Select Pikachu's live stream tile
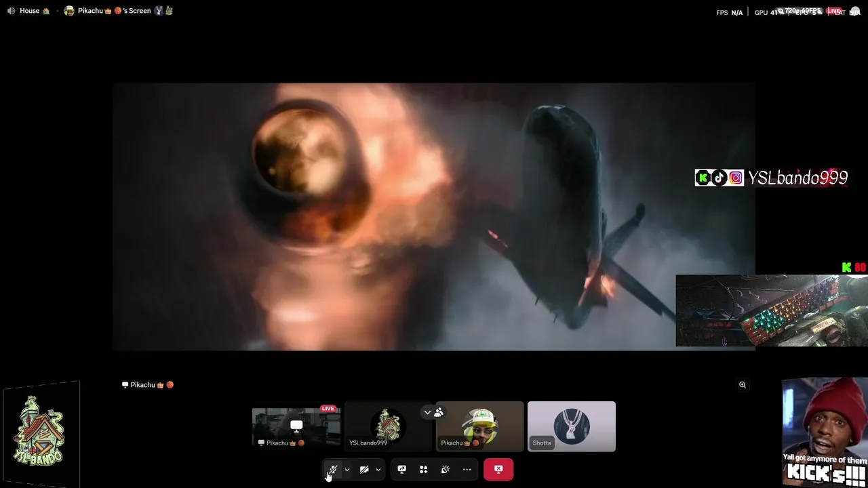Image resolution: width=868 pixels, height=488 pixels. tap(296, 426)
